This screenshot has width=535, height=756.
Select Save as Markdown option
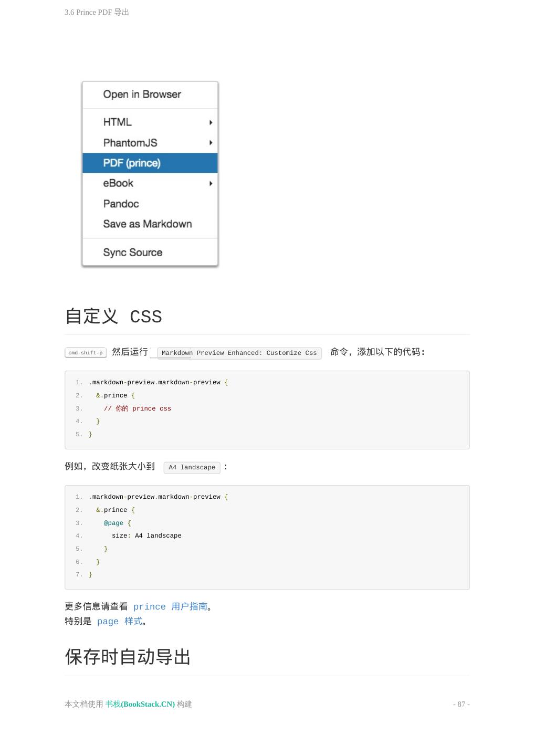pos(150,224)
